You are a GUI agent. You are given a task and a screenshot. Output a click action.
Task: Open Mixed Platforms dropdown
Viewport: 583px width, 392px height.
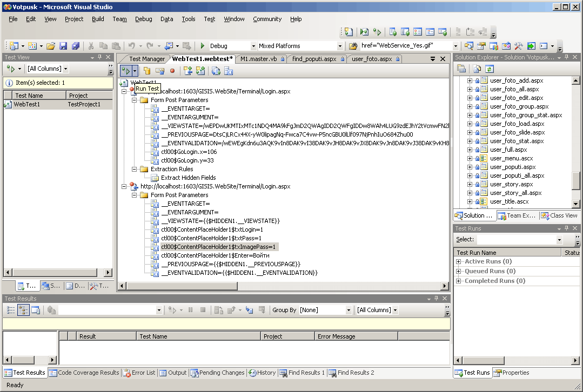click(x=340, y=46)
